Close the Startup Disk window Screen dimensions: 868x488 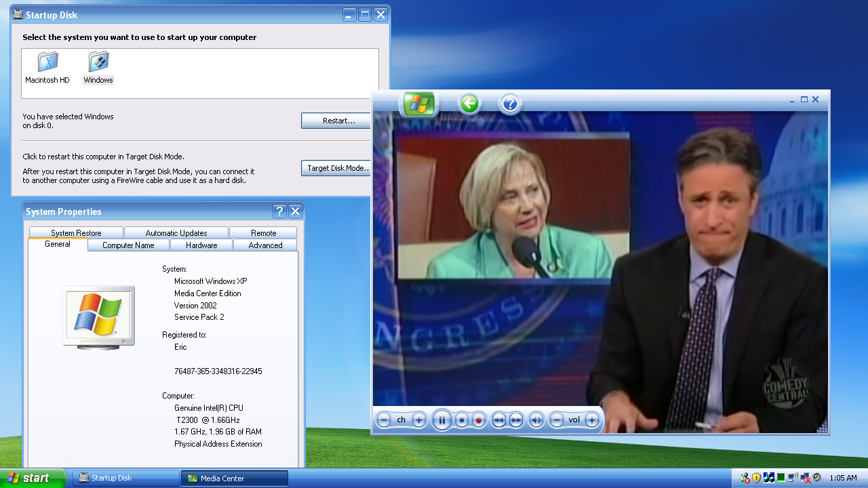pos(381,14)
